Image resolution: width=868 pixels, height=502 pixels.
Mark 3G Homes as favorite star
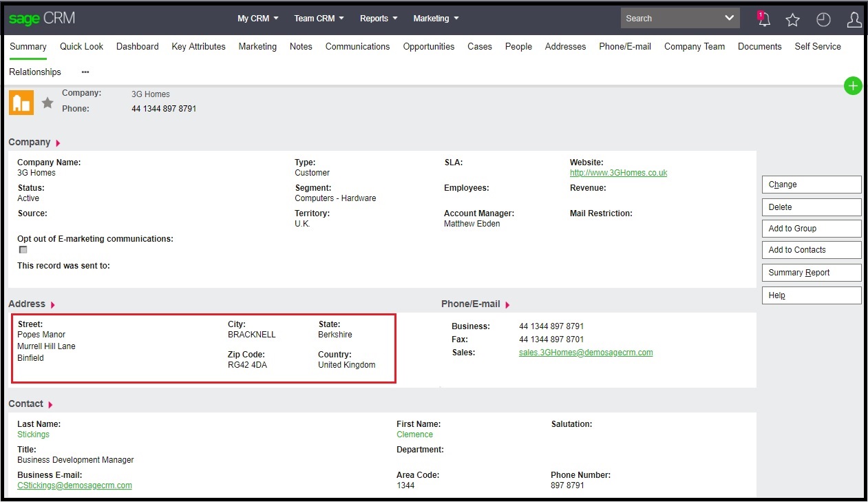pos(47,103)
